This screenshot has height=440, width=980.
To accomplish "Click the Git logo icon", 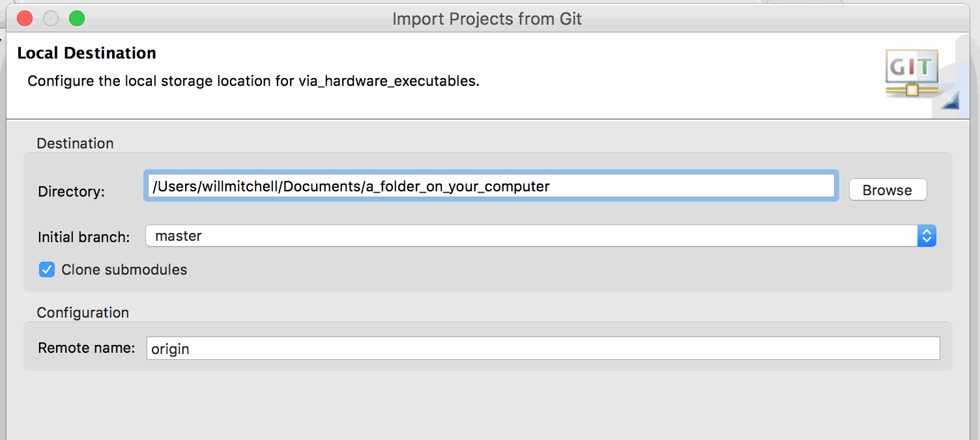I will coord(911,72).
